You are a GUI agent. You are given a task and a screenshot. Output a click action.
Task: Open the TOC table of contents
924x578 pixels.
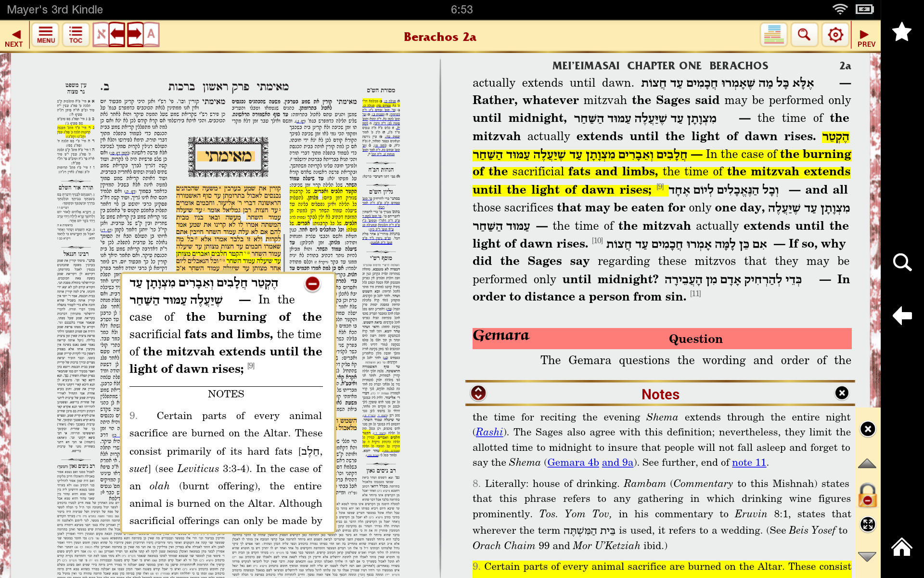tap(76, 35)
